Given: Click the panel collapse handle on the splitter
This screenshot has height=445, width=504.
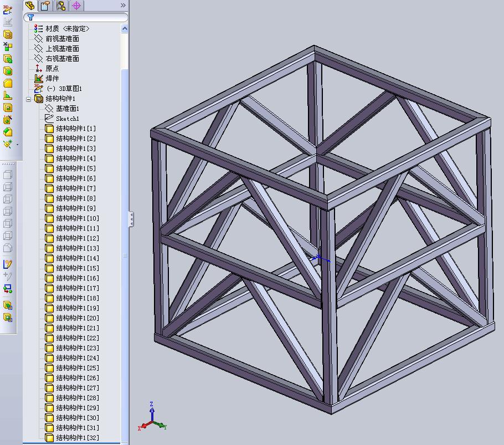Looking at the screenshot, I should click(x=131, y=219).
